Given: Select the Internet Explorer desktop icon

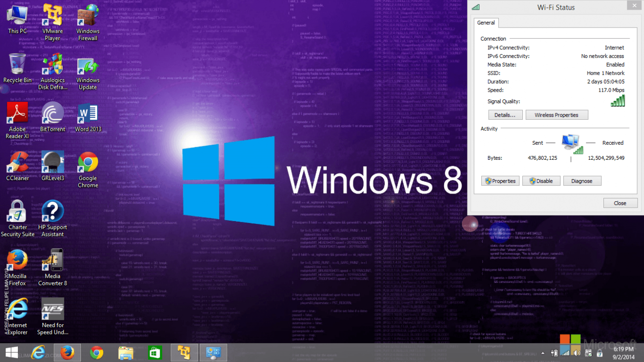Looking at the screenshot, I should point(17,317).
